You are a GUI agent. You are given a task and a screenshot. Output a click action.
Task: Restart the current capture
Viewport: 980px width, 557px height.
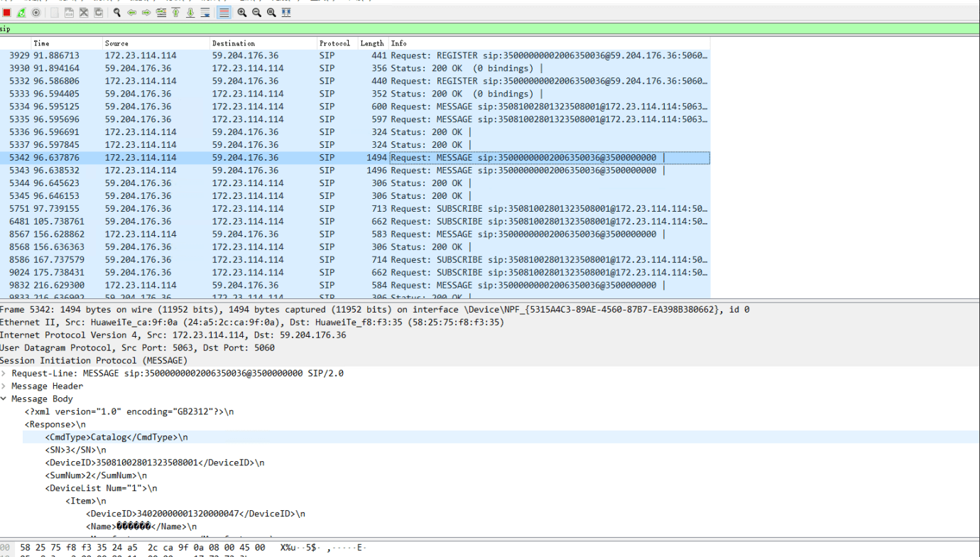point(21,13)
